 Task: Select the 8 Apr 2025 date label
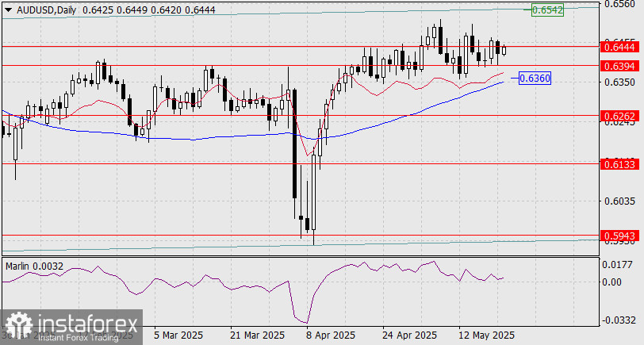pos(331,335)
